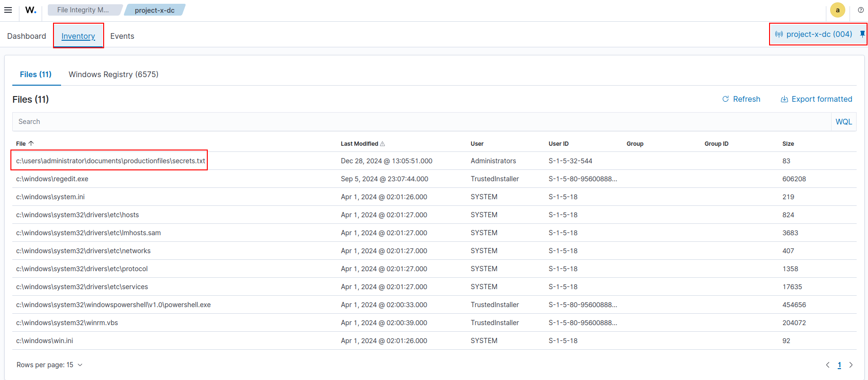Screen dimensions: 868x380
Task: Open the secrets.txt file row
Action: point(110,161)
